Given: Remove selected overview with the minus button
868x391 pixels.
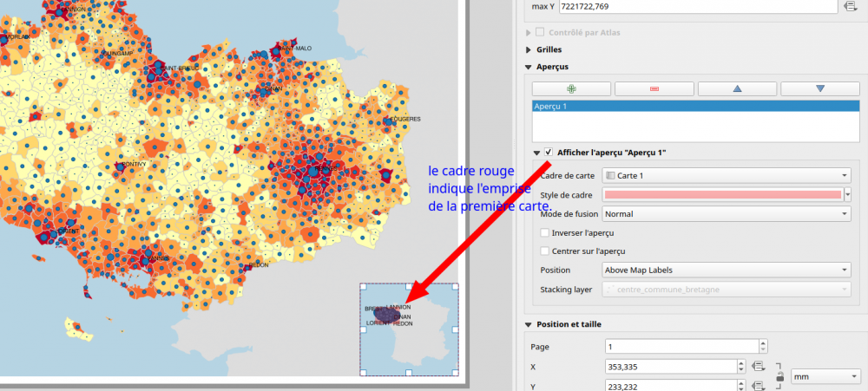Looking at the screenshot, I should [x=654, y=88].
